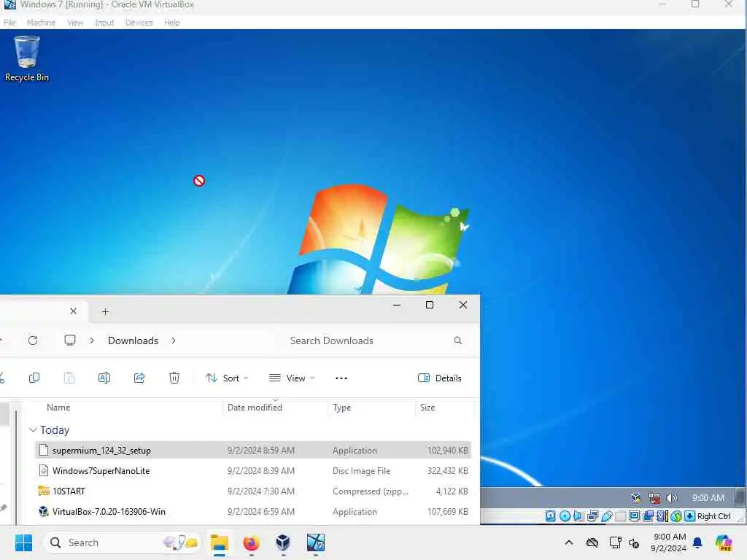The width and height of the screenshot is (747, 560).
Task: Share the selected file
Action: (139, 378)
